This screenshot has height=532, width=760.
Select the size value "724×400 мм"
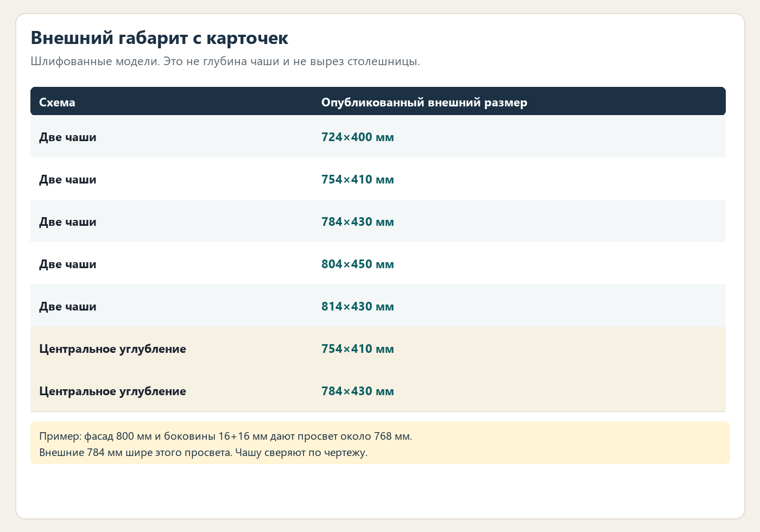point(358,137)
